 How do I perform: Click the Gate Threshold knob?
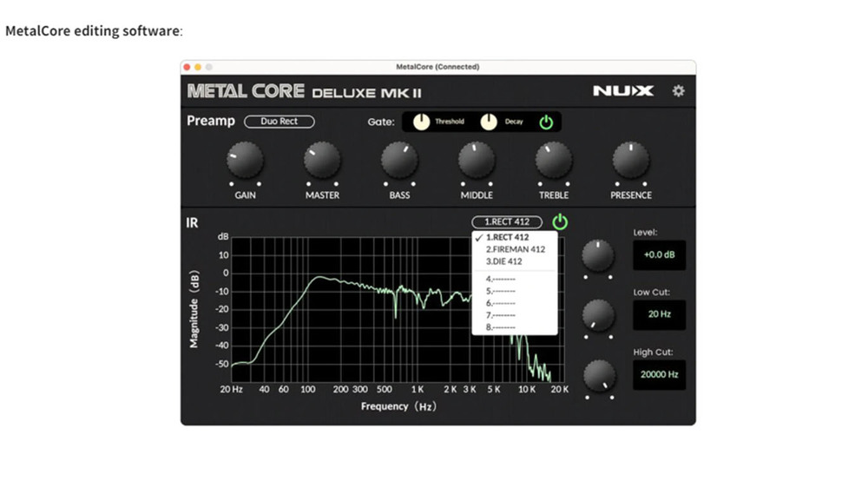(x=421, y=122)
